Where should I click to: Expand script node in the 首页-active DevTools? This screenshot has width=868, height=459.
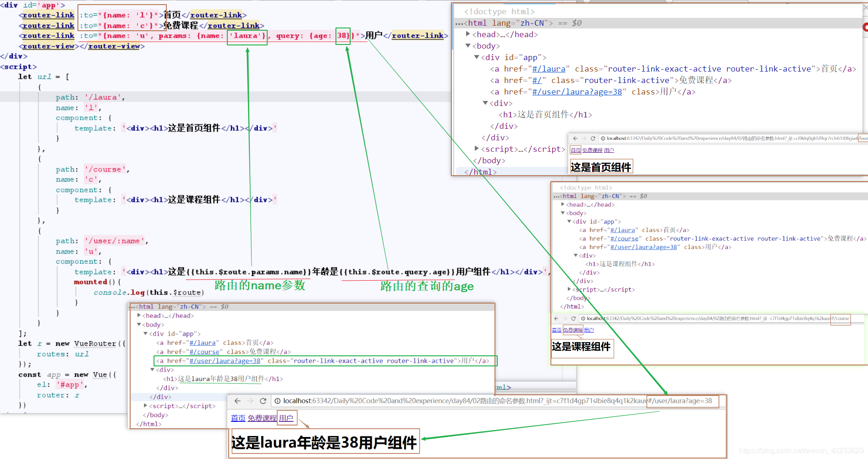point(477,149)
